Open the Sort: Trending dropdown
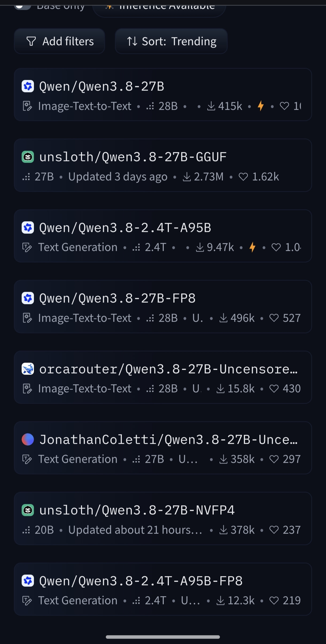This screenshot has height=644, width=326. pyautogui.click(x=171, y=41)
